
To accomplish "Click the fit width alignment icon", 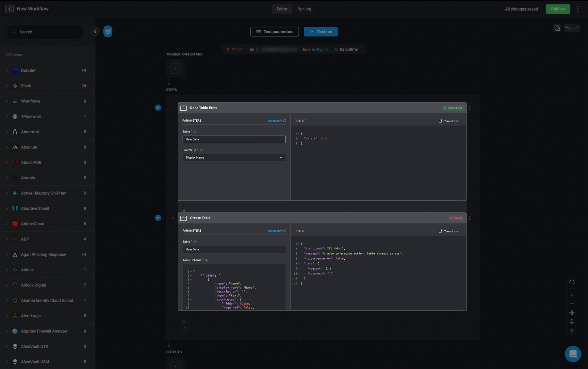I will pyautogui.click(x=572, y=313).
